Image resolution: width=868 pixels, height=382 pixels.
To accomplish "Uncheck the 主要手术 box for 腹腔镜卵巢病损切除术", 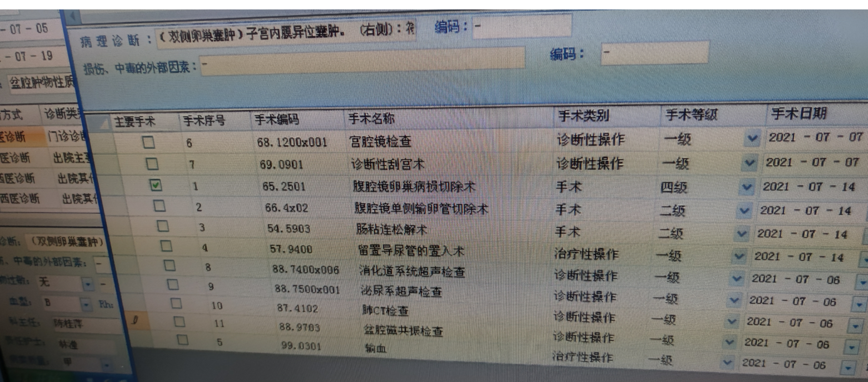I will coord(156,185).
